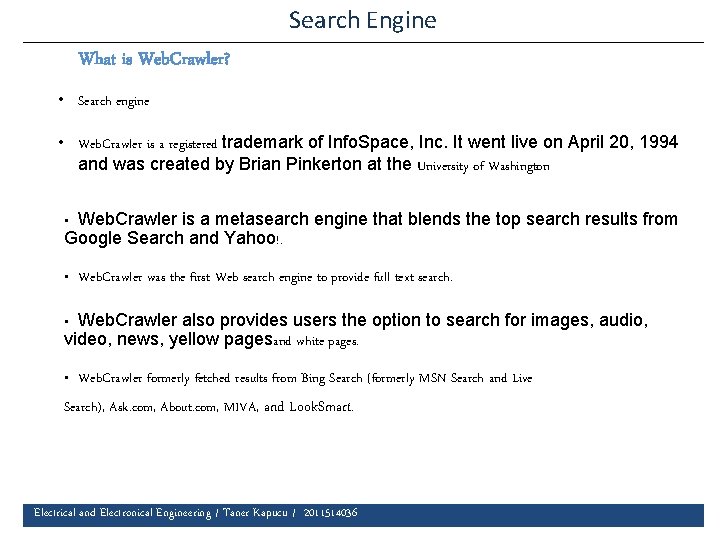Click 'and white pages.' text
Screen dimensions: 720x540
(x=315, y=342)
